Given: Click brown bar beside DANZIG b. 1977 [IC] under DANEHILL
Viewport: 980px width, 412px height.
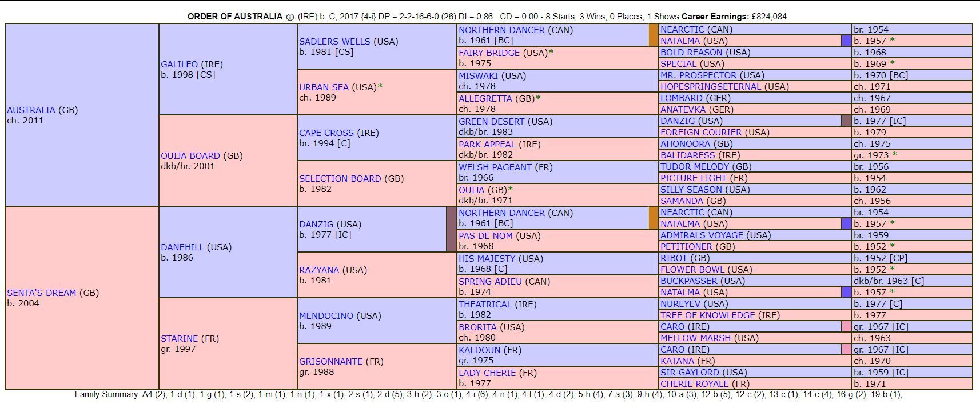Looking at the screenshot, I should point(452,229).
